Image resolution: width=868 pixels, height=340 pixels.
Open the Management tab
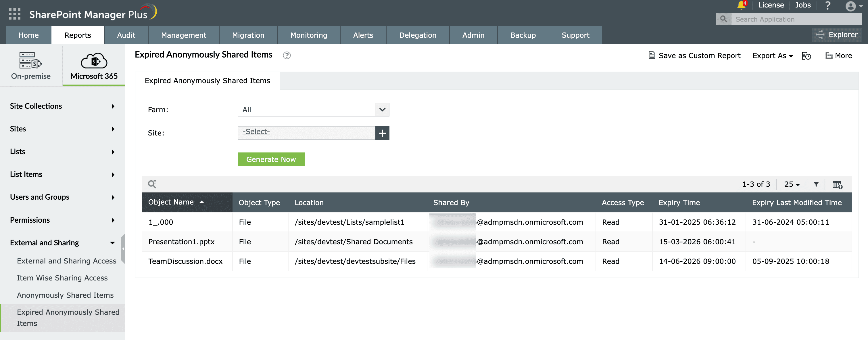[184, 35]
